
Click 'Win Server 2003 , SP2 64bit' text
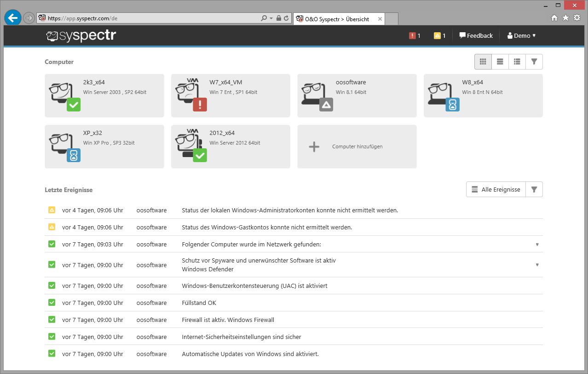tap(115, 92)
